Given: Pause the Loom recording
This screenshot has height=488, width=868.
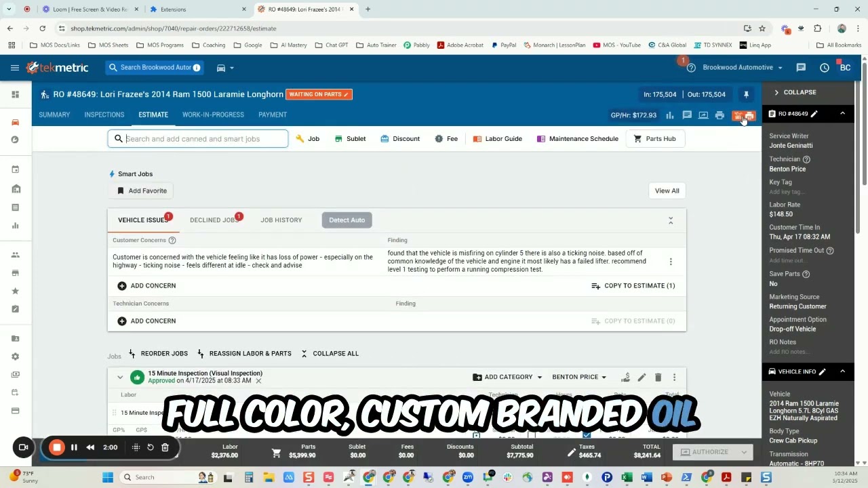Looking at the screenshot, I should pyautogui.click(x=74, y=447).
